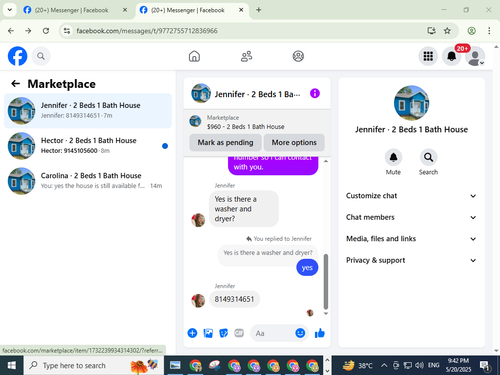Attach a photo using the image icon
Viewport: 500px width, 375px height.
tap(208, 333)
